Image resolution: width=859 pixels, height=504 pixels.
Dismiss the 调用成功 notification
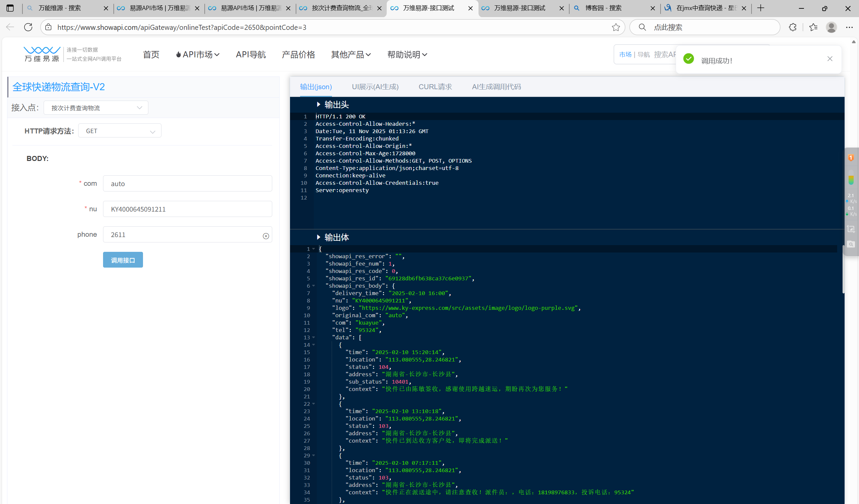pyautogui.click(x=830, y=59)
